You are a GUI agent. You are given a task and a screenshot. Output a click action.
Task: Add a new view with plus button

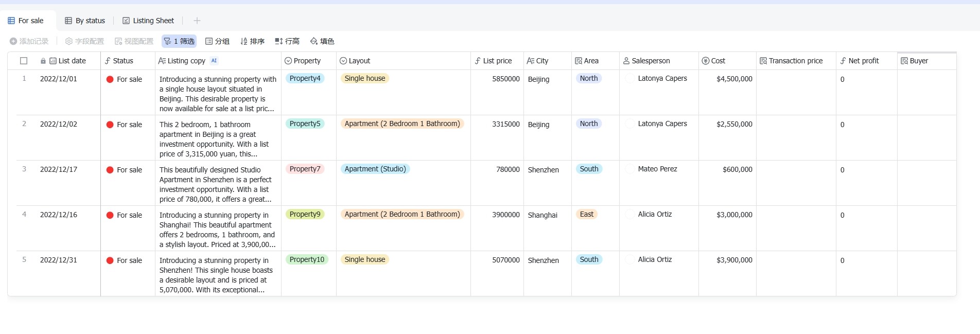point(197,21)
